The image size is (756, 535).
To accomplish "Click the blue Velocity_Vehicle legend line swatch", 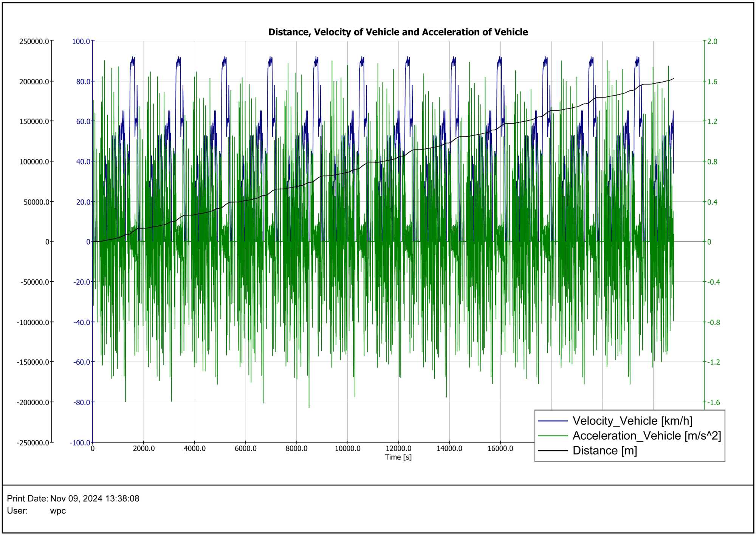I will 553,421.
